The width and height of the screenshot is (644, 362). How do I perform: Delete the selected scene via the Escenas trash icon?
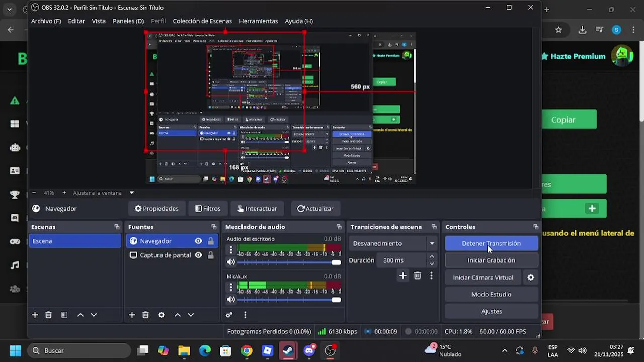(x=49, y=315)
